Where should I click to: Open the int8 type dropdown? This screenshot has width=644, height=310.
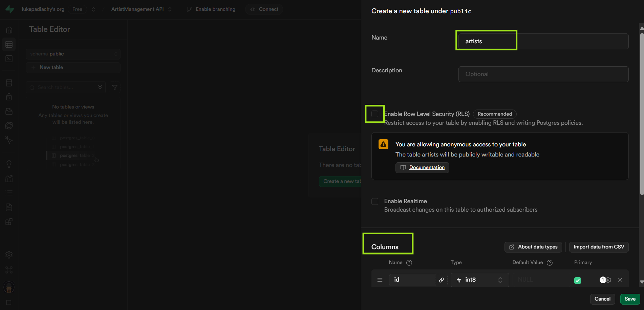[480, 280]
